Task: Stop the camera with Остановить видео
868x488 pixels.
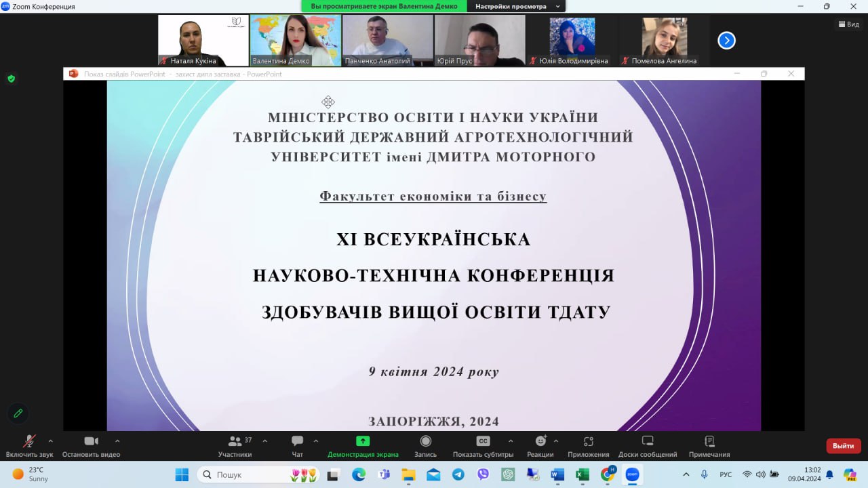Action: pos(91,446)
